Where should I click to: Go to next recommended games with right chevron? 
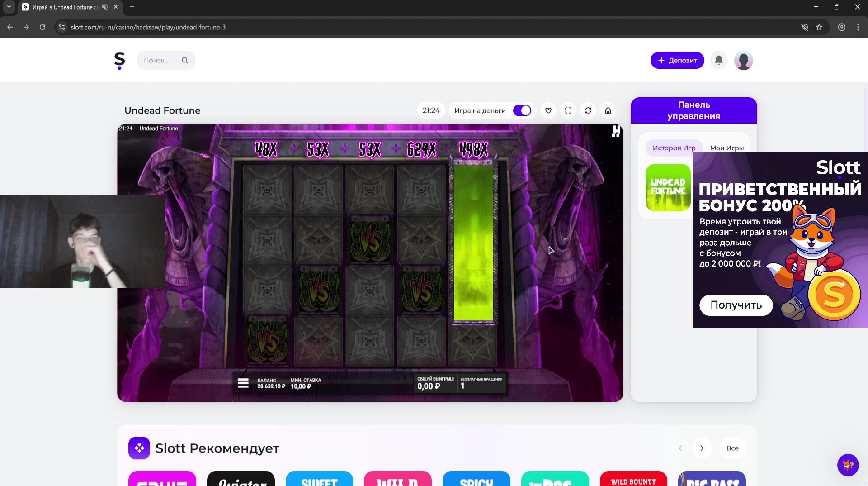pyautogui.click(x=702, y=448)
